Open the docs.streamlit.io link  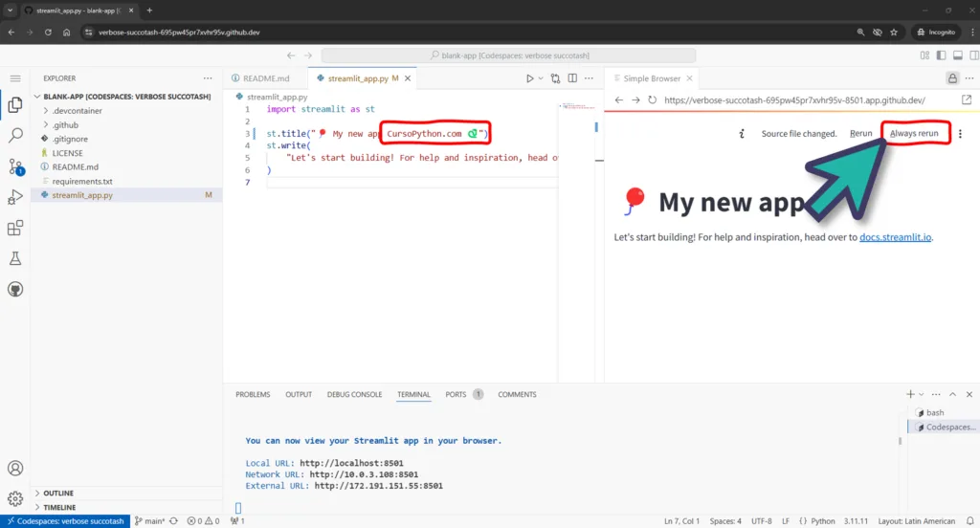point(895,236)
